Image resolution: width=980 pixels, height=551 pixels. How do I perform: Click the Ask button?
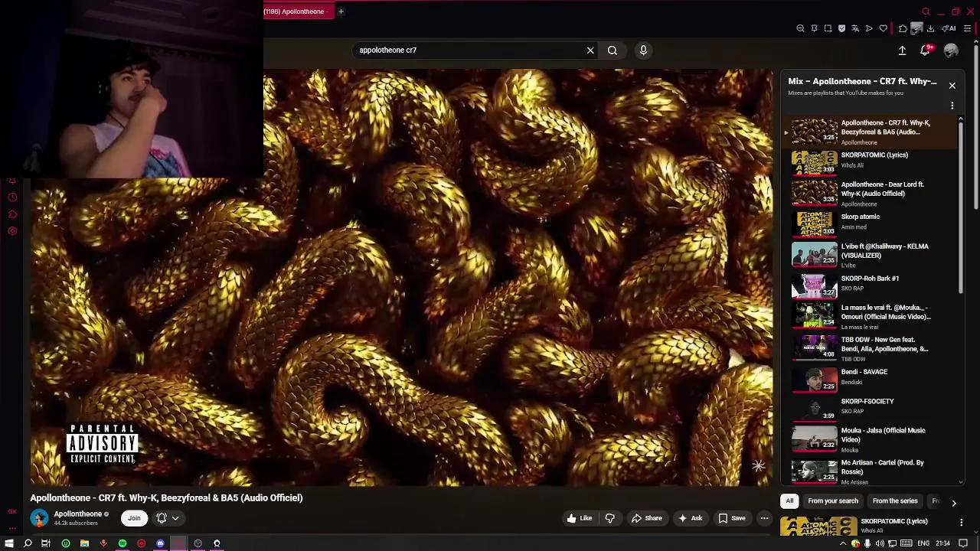tap(690, 518)
